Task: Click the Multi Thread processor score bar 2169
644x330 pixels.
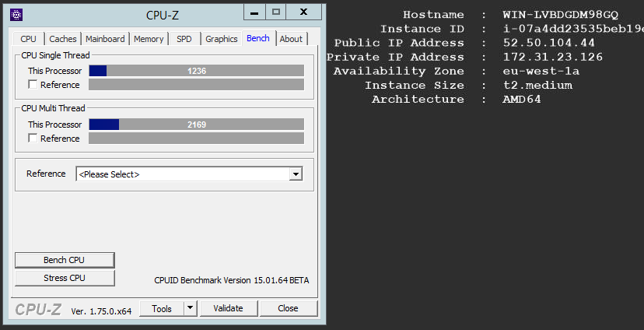Action: 196,124
